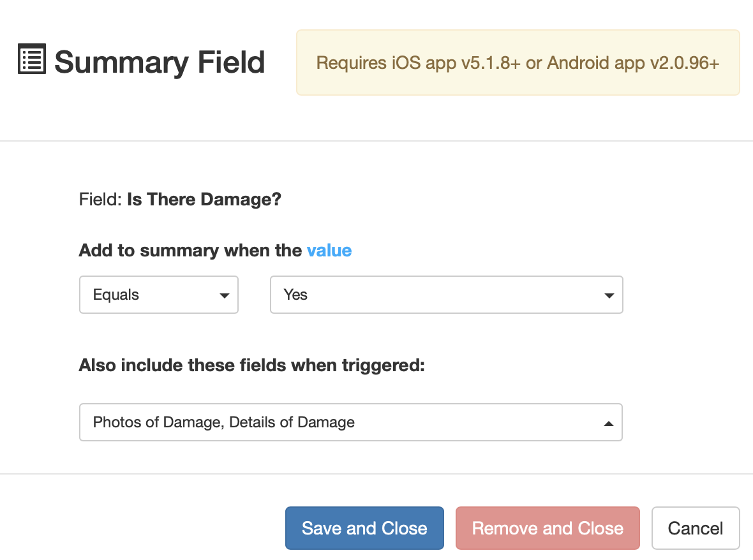Click the caret arrow on the Yes dropdown
The image size is (753, 560).
[x=609, y=295]
